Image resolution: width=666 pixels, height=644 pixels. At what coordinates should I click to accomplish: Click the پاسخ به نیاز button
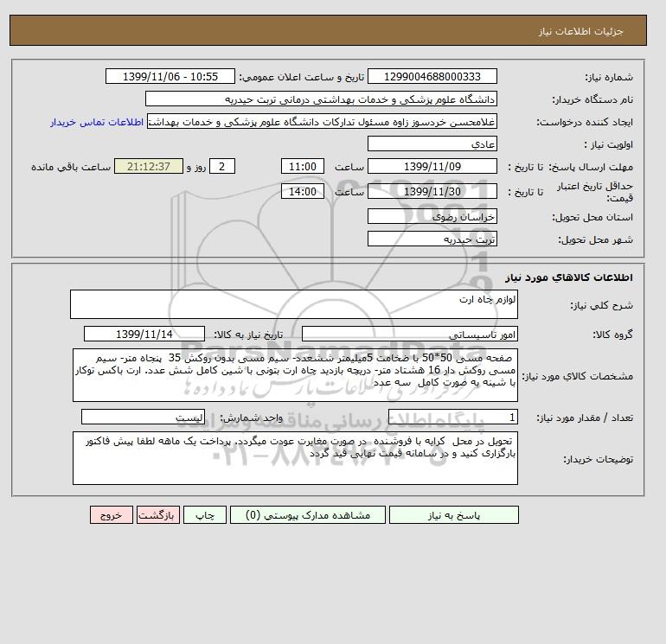[453, 515]
